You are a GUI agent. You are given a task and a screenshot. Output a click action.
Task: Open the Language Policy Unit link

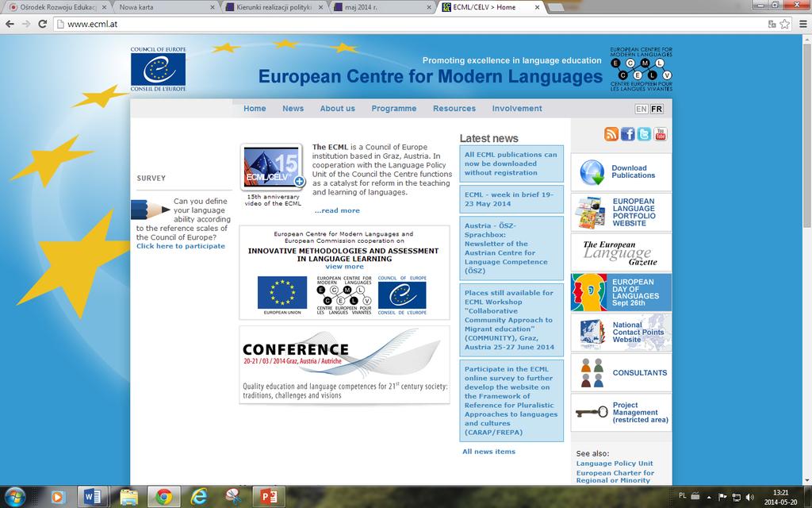coord(615,464)
